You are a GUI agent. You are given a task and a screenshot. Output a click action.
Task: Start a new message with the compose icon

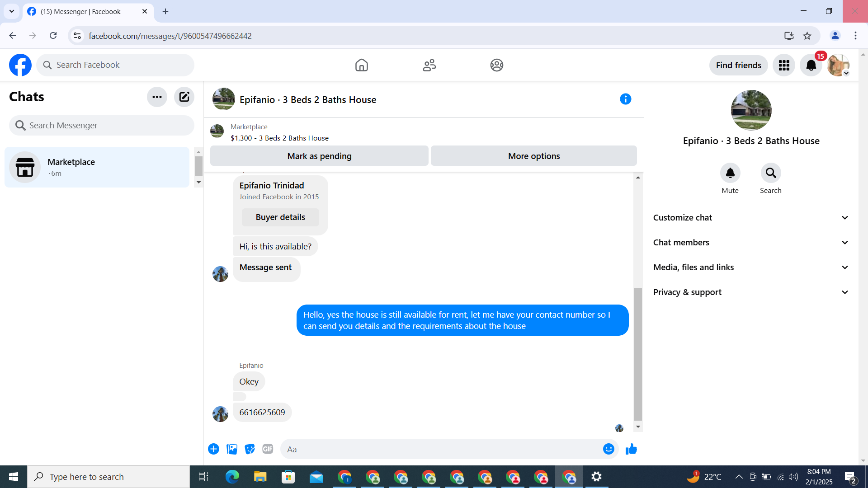coord(184,97)
